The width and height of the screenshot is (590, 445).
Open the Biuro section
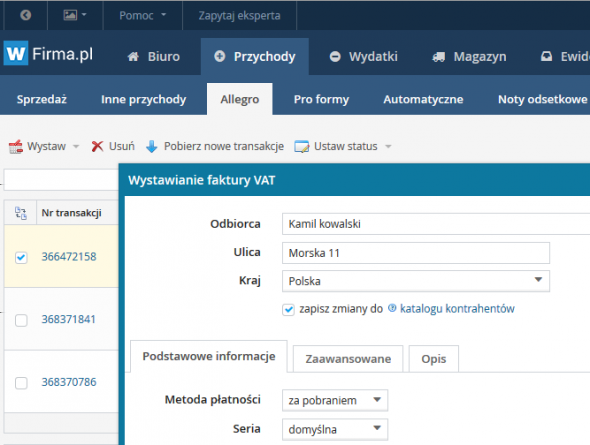click(154, 56)
